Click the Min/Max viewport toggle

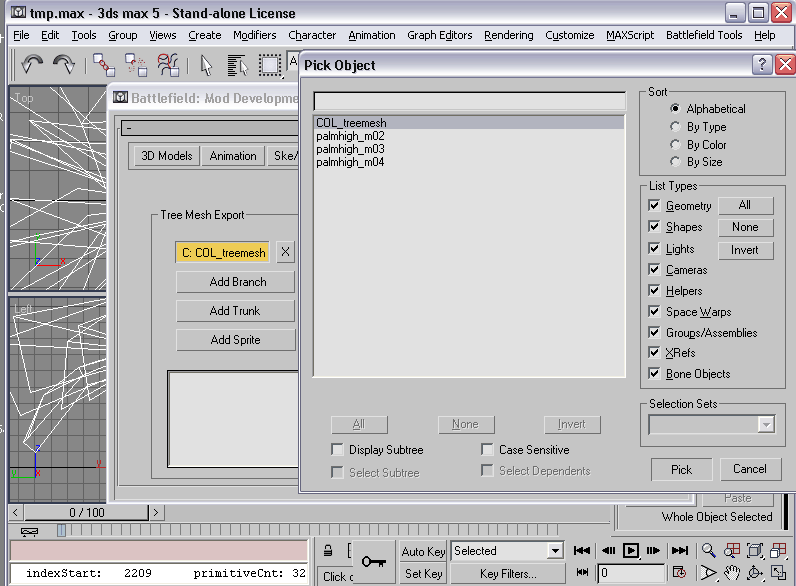(778, 573)
